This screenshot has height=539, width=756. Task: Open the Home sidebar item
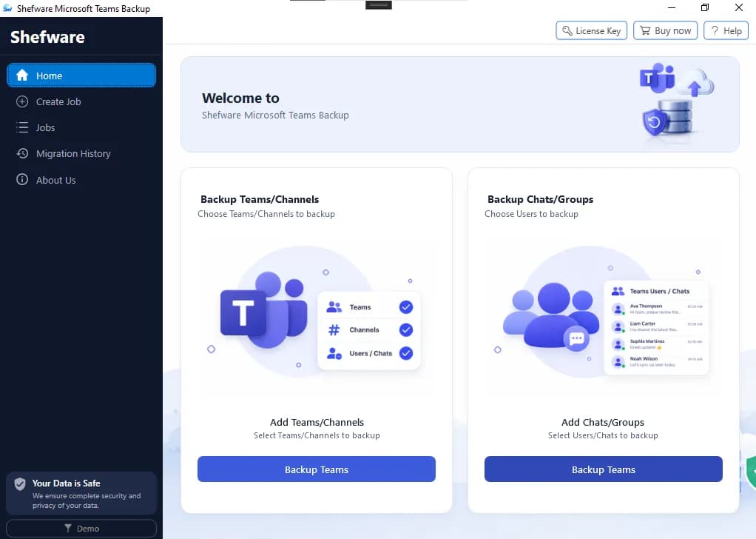pos(81,76)
